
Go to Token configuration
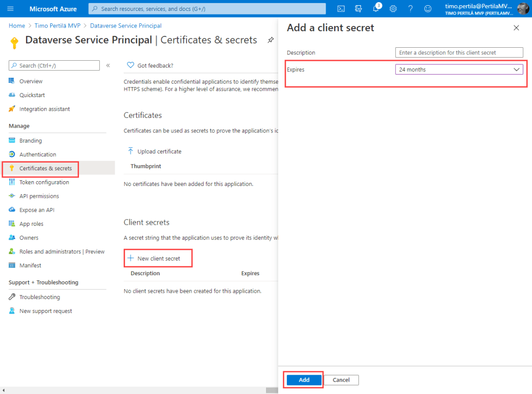point(44,182)
